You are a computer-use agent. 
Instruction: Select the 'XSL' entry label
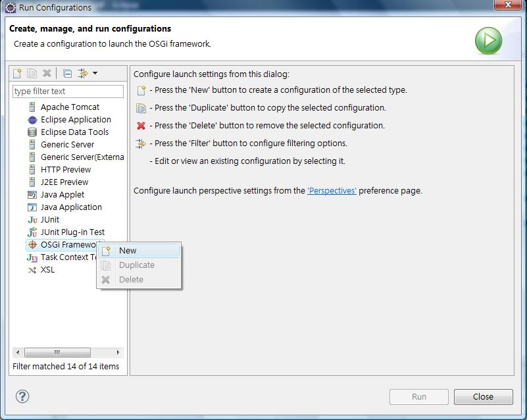(47, 270)
